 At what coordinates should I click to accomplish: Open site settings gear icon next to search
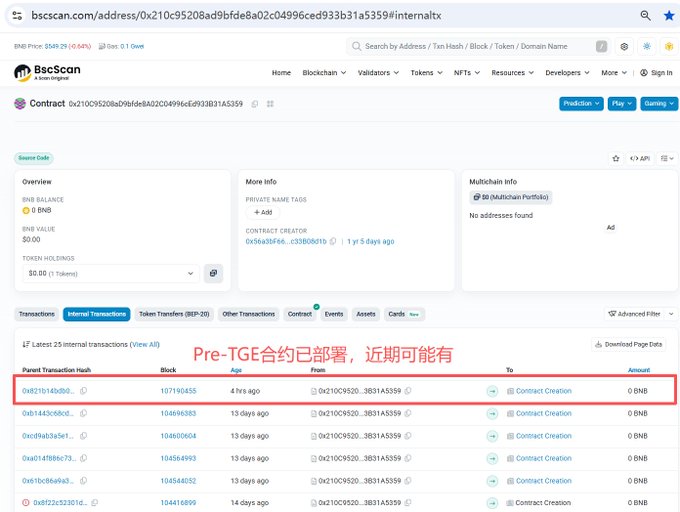pyautogui.click(x=624, y=46)
